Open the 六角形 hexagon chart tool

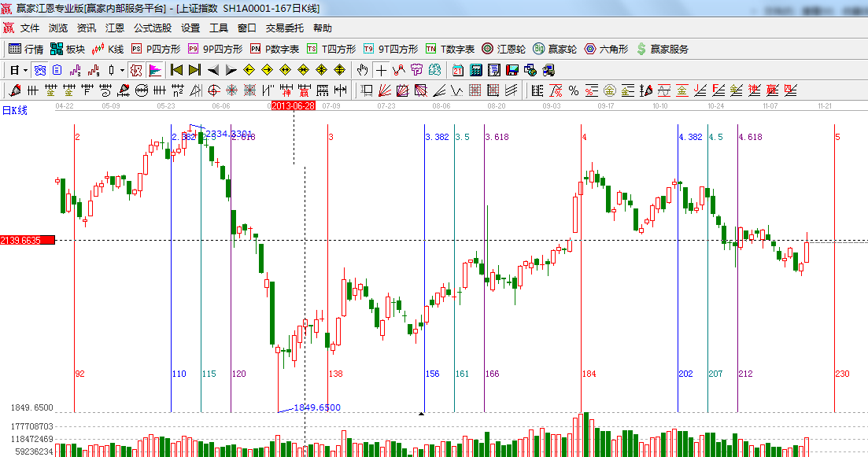click(606, 49)
